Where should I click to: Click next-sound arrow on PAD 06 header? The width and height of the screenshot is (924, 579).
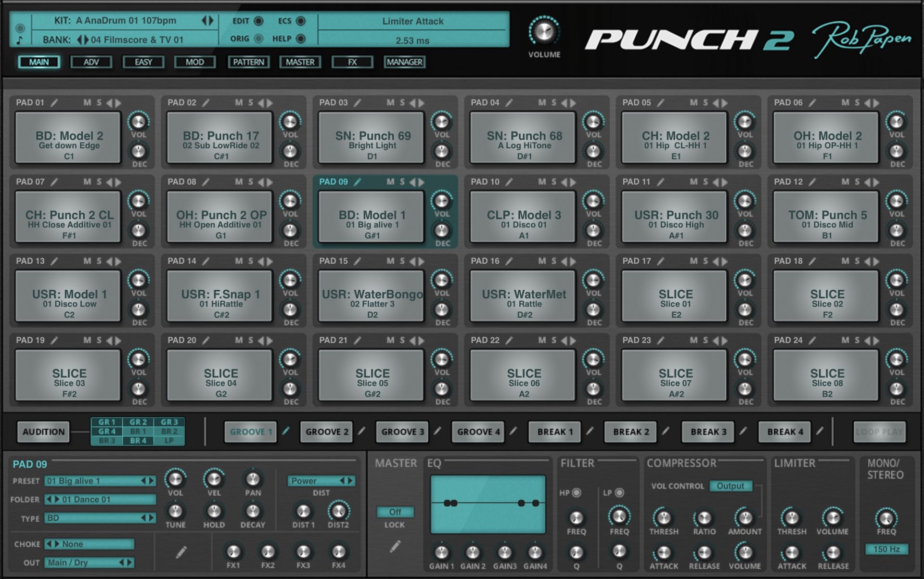click(x=876, y=103)
